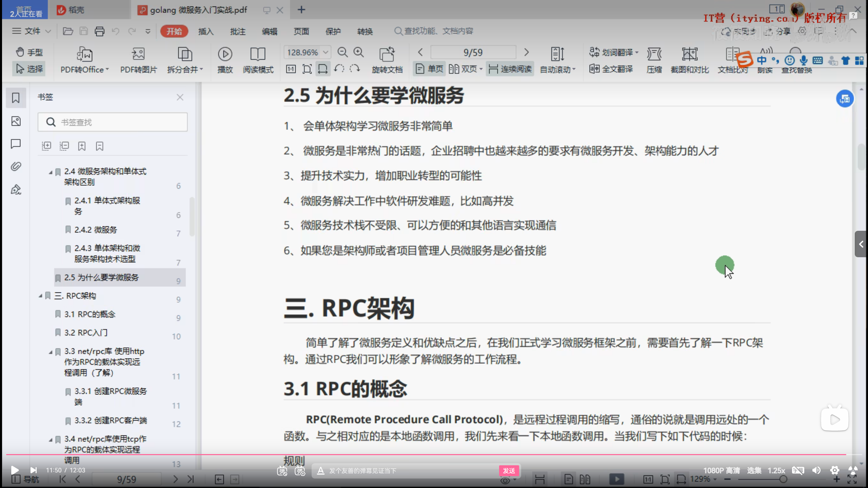Zoom in with the plus magnifier

click(359, 52)
